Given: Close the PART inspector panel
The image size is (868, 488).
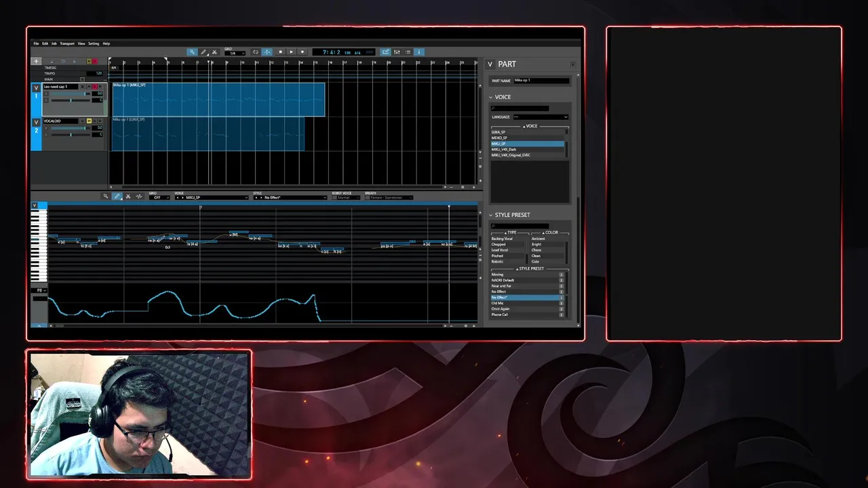Looking at the screenshot, I should 573,64.
